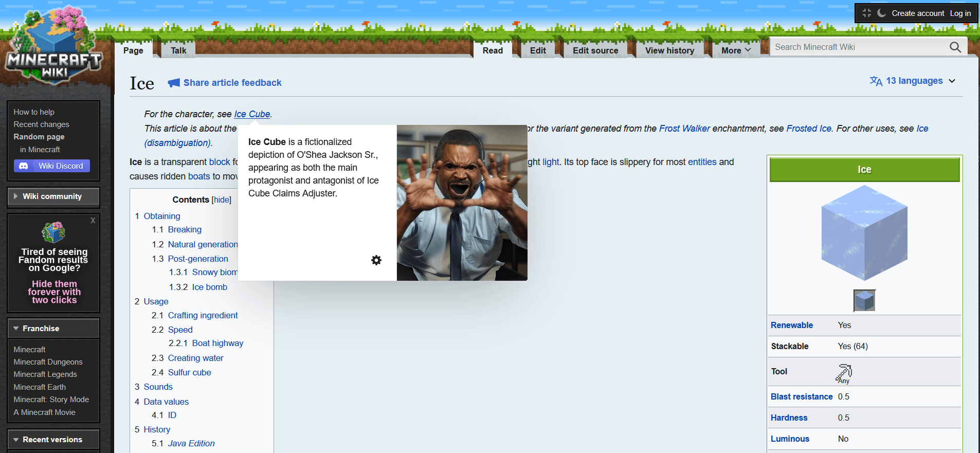Open the More dropdown menu

736,50
